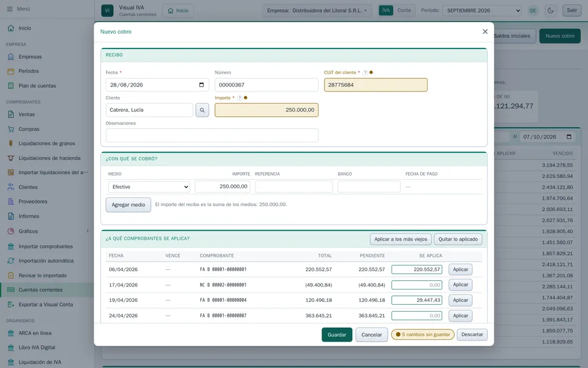588x368 pixels.
Task: Switch to IVA mode toggle
Action: (x=386, y=10)
